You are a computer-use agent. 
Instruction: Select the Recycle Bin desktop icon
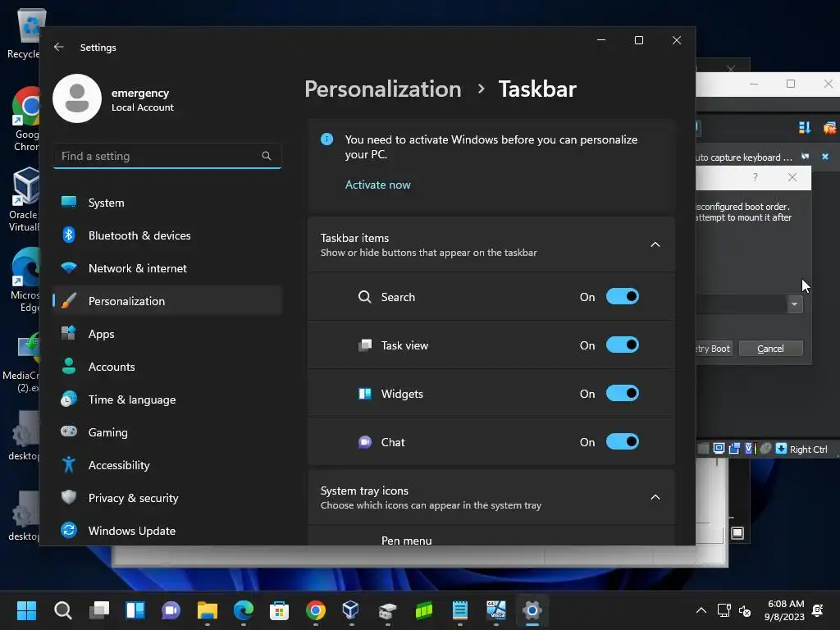coord(24,33)
